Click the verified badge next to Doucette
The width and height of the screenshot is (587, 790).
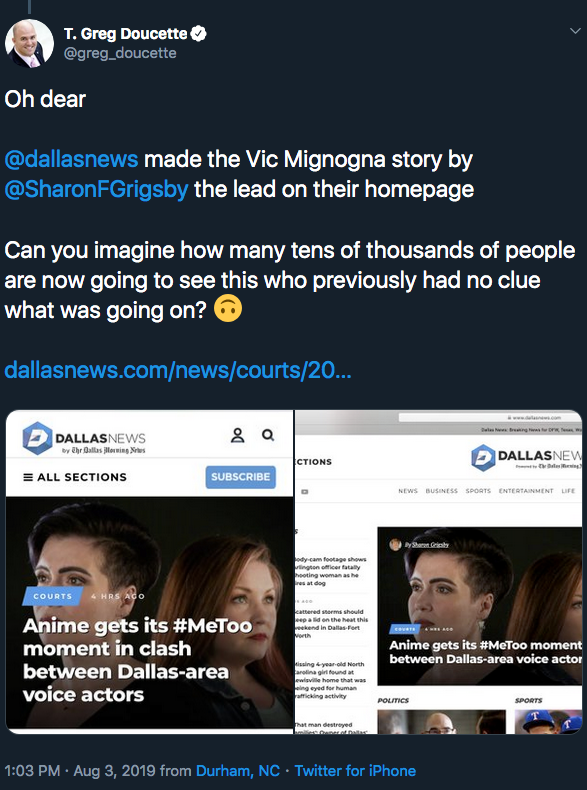(199, 34)
